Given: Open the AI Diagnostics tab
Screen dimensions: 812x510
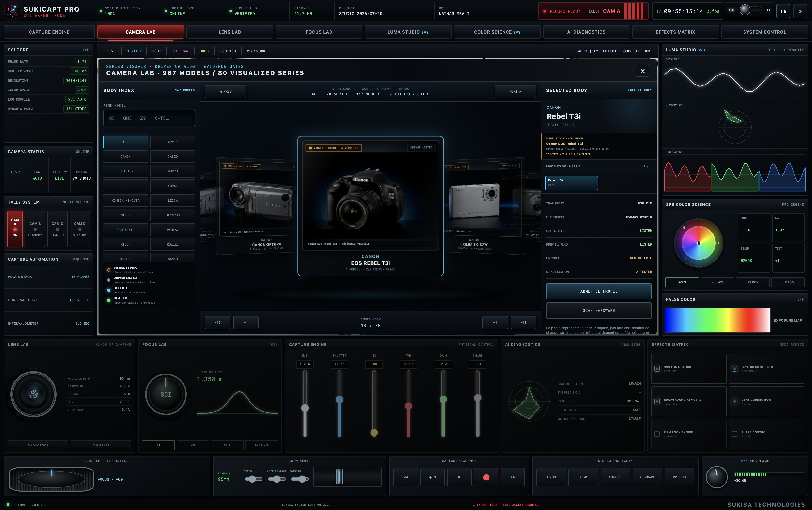Looking at the screenshot, I should 586,32.
